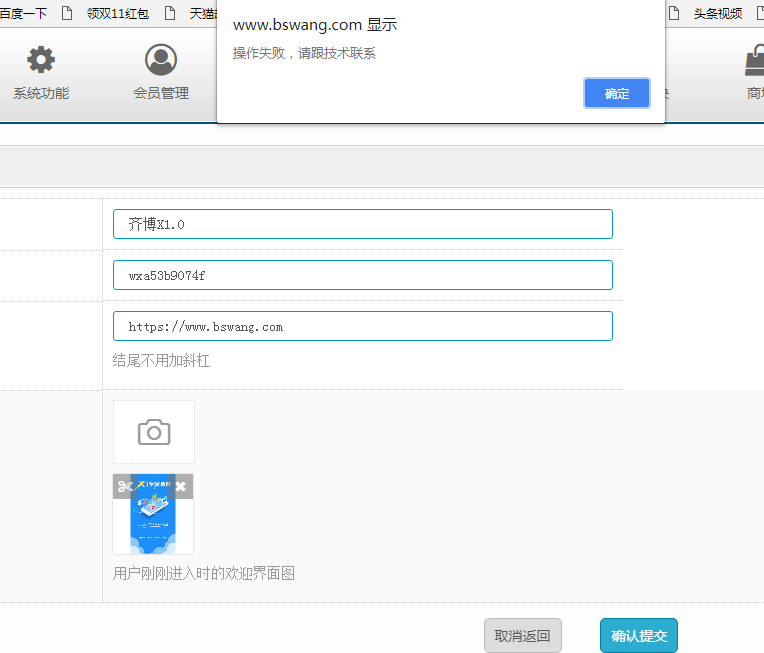Click the dialog title www.bswang.com 显示
Viewport: 764px width, 653px height.
[x=315, y=25]
